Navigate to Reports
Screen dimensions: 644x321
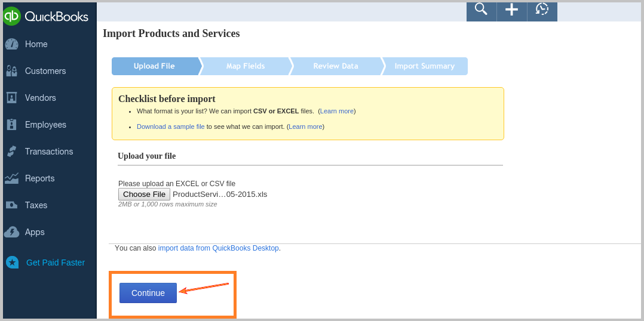(40, 178)
